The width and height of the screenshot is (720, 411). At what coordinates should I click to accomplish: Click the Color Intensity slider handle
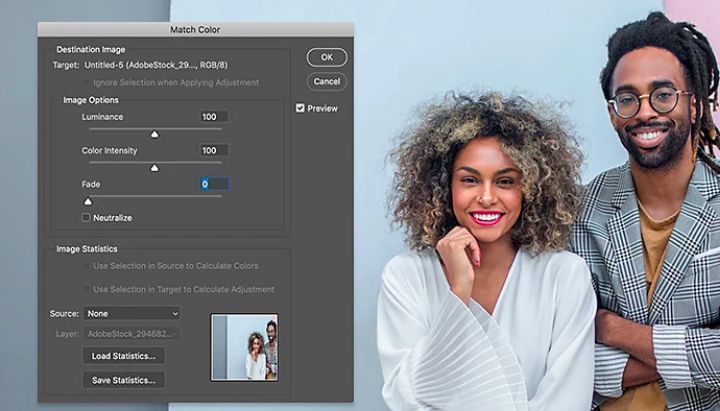click(155, 168)
